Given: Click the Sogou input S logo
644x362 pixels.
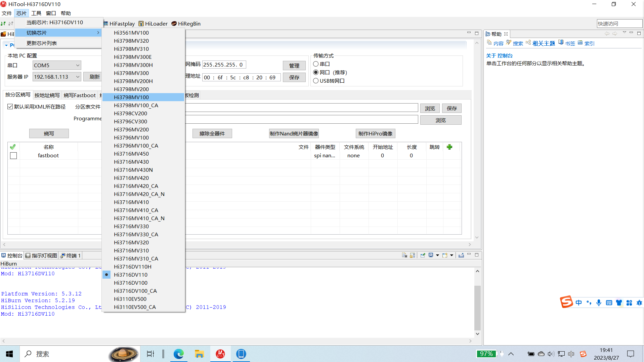Looking at the screenshot, I should point(566,302).
